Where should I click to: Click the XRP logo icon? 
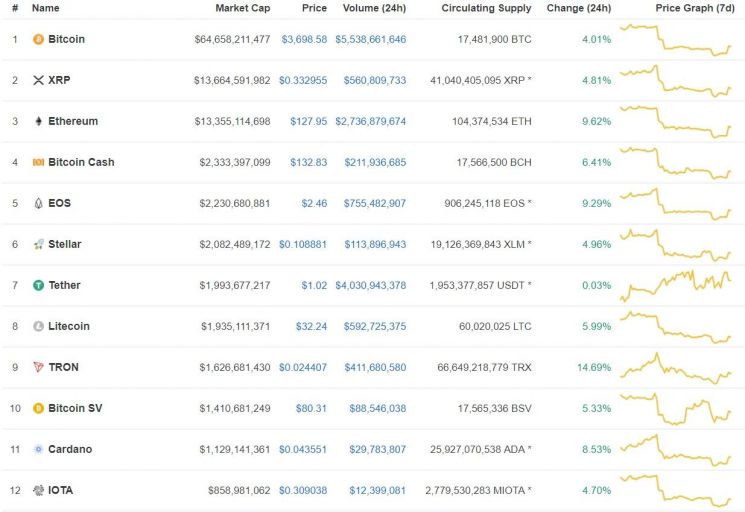pyautogui.click(x=38, y=80)
